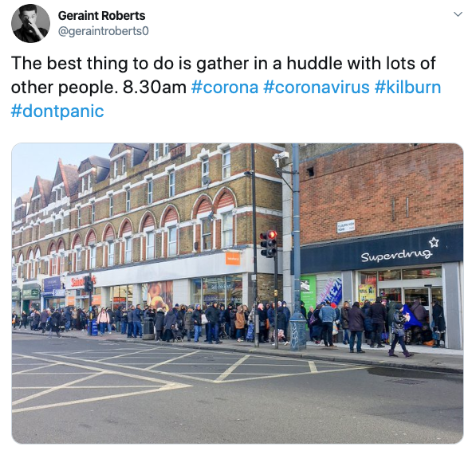This screenshot has height=462, width=476.
Task: Click the street name sign on brick wall
Action: [x=345, y=226]
